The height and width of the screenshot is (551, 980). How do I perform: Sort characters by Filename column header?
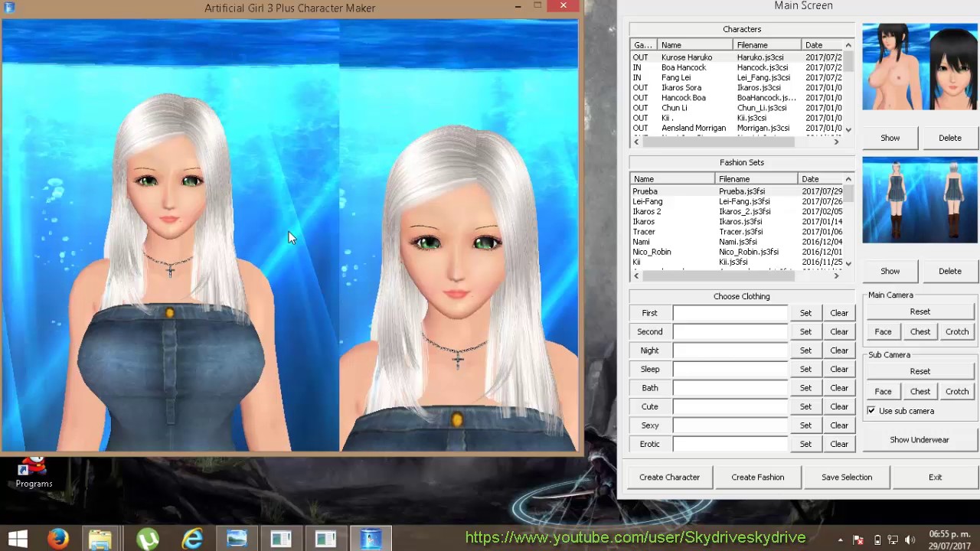point(767,45)
